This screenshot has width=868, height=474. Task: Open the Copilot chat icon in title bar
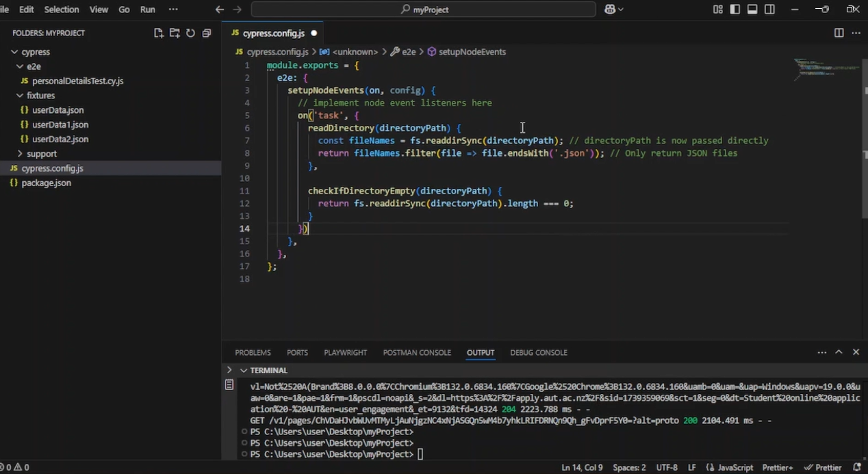tap(610, 10)
